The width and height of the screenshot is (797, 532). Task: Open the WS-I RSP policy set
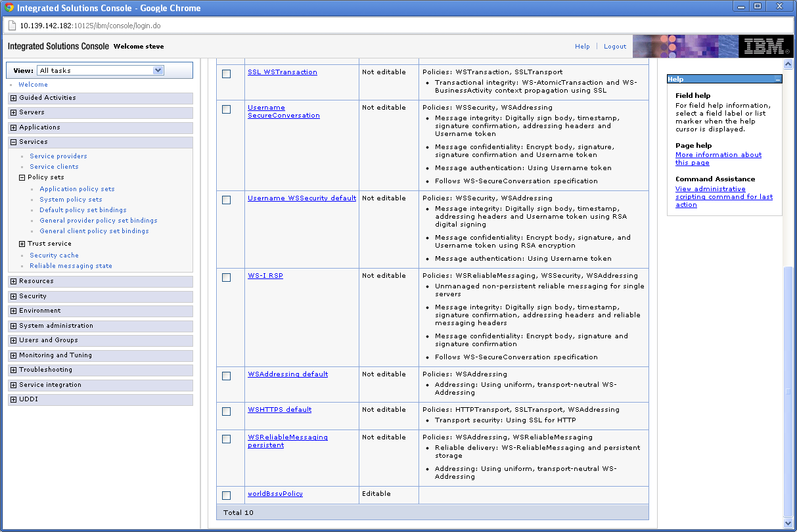coord(265,276)
